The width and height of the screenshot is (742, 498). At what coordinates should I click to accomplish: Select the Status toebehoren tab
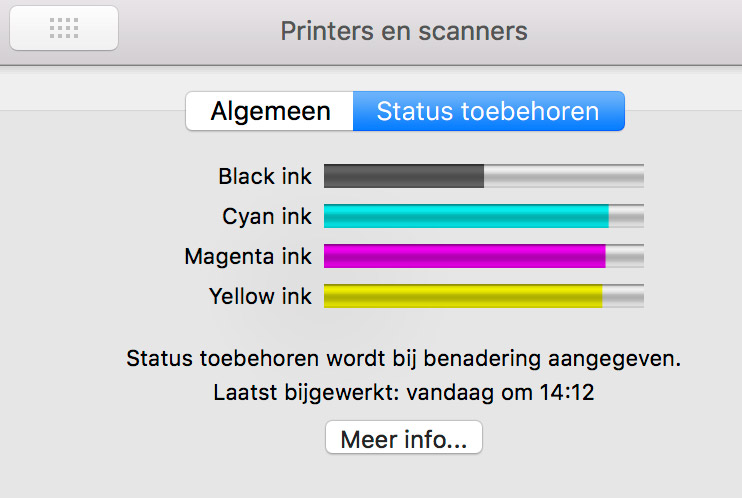click(488, 111)
